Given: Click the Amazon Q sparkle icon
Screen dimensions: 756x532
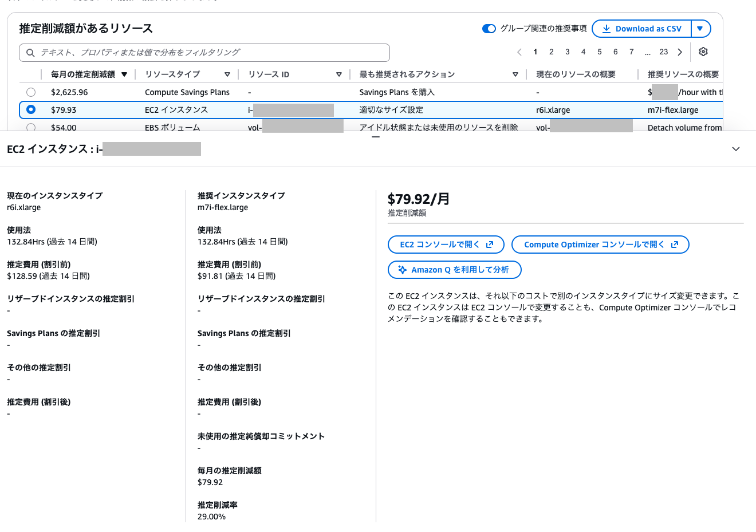Looking at the screenshot, I should point(403,270).
